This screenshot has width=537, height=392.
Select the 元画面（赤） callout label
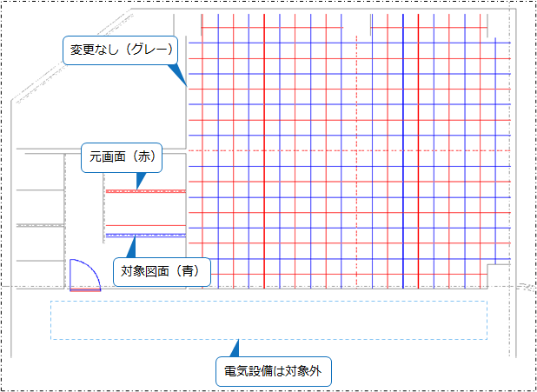(x=121, y=157)
